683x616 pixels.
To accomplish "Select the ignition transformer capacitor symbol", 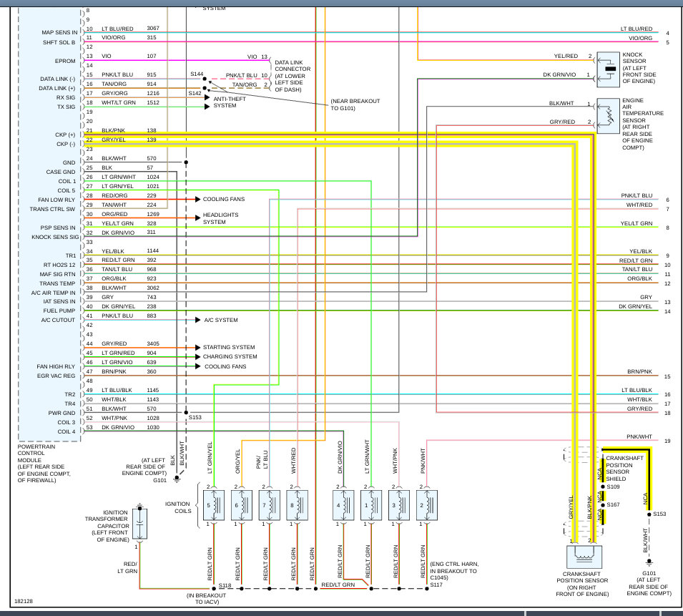I will (139, 523).
